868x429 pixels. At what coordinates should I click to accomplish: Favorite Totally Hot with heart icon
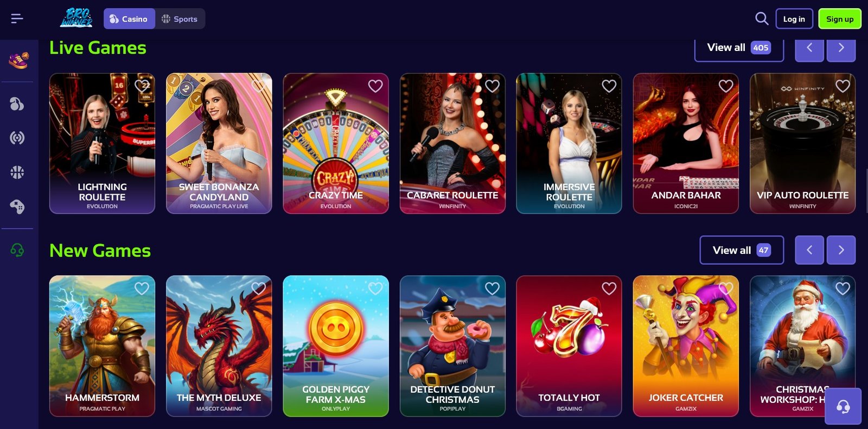[609, 289]
